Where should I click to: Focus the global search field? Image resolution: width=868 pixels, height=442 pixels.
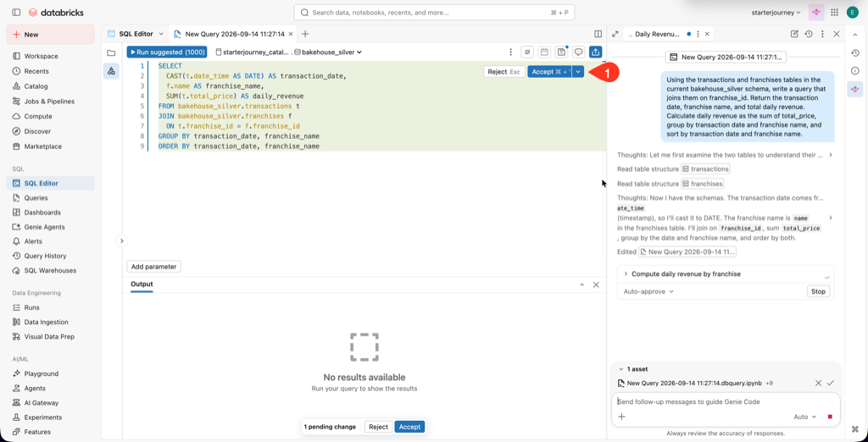tap(435, 12)
